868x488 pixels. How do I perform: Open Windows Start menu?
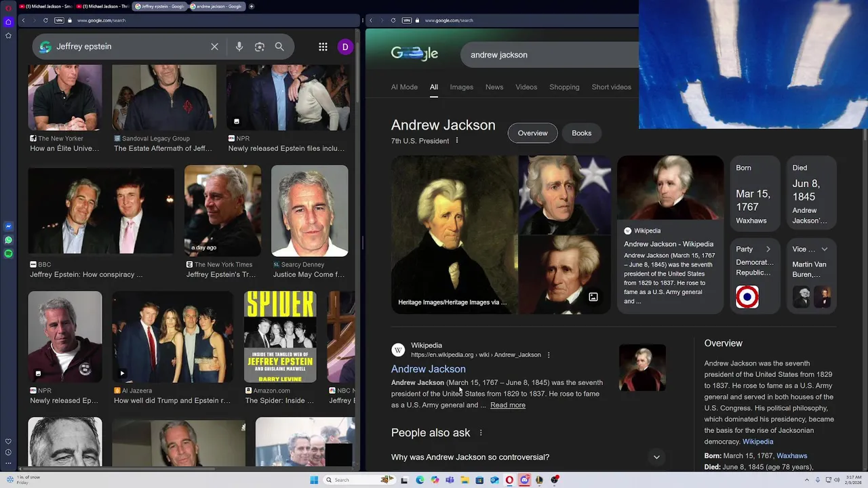314,480
